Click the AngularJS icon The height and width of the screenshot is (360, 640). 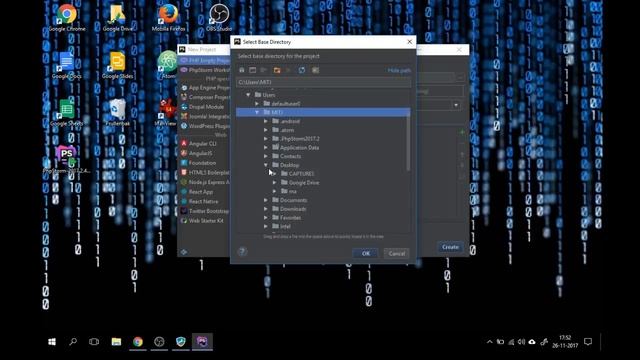point(184,153)
